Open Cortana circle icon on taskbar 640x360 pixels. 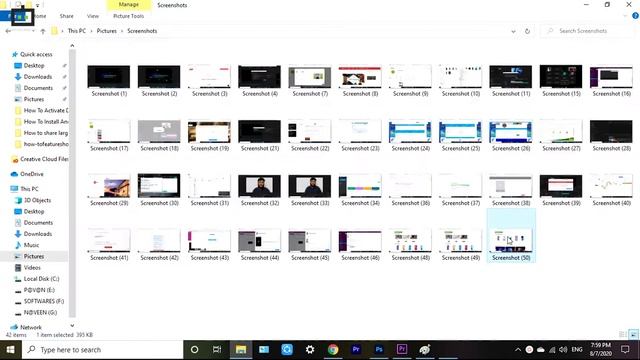[195, 350]
